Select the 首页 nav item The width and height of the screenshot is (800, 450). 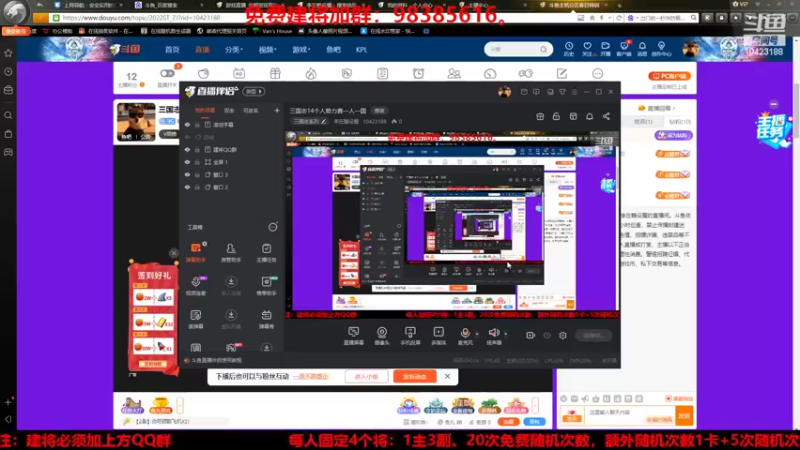click(x=172, y=49)
